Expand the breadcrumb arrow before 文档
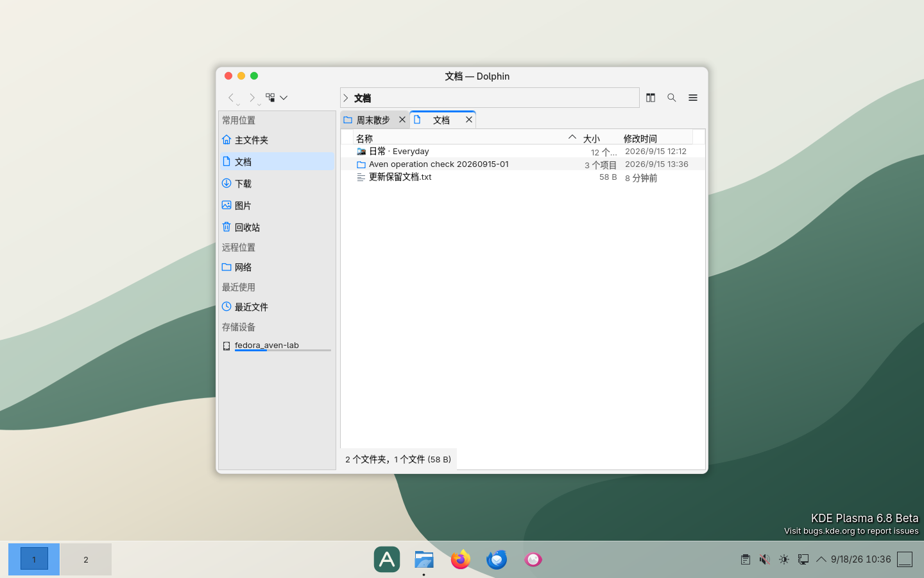This screenshot has width=924, height=578. pyautogui.click(x=346, y=98)
